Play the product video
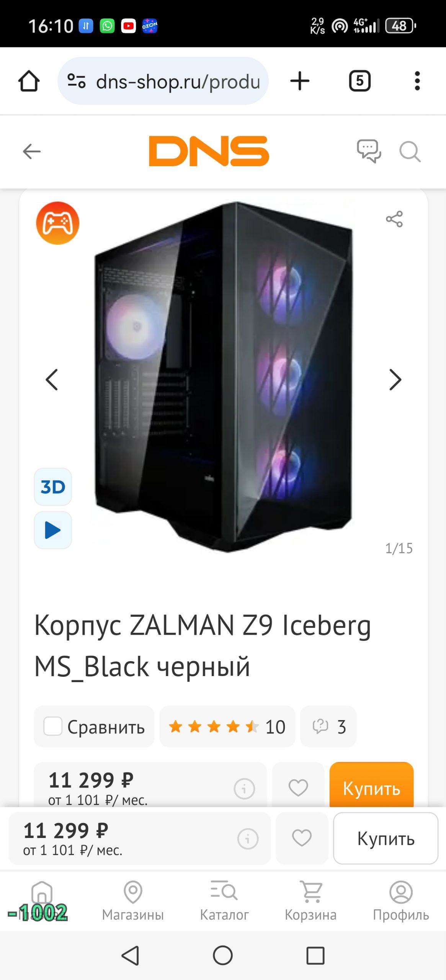This screenshot has width=446, height=980. [53, 530]
